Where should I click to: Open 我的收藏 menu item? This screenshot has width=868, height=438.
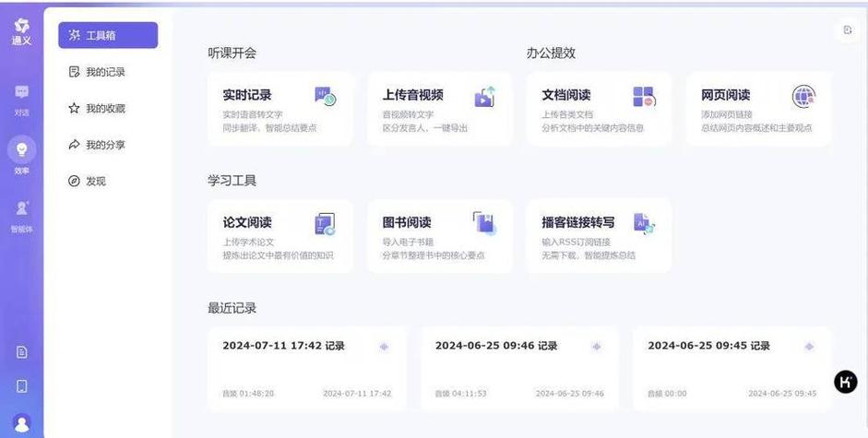(108, 109)
